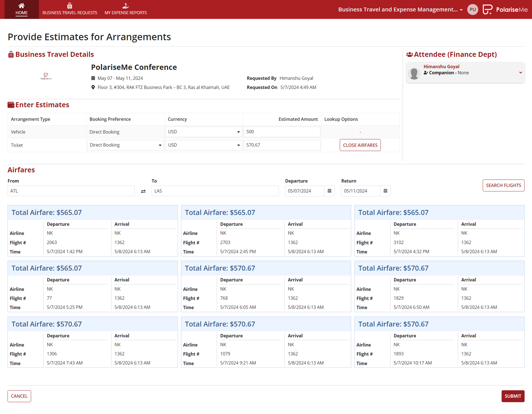Open Return date calendar picker
Image resolution: width=532 pixels, height=414 pixels.
pyautogui.click(x=385, y=191)
